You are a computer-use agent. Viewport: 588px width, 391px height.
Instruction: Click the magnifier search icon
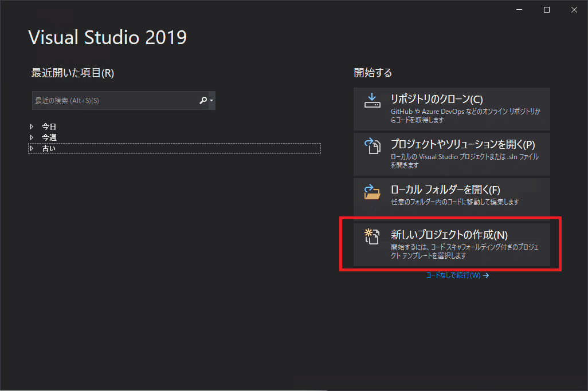pyautogui.click(x=203, y=100)
